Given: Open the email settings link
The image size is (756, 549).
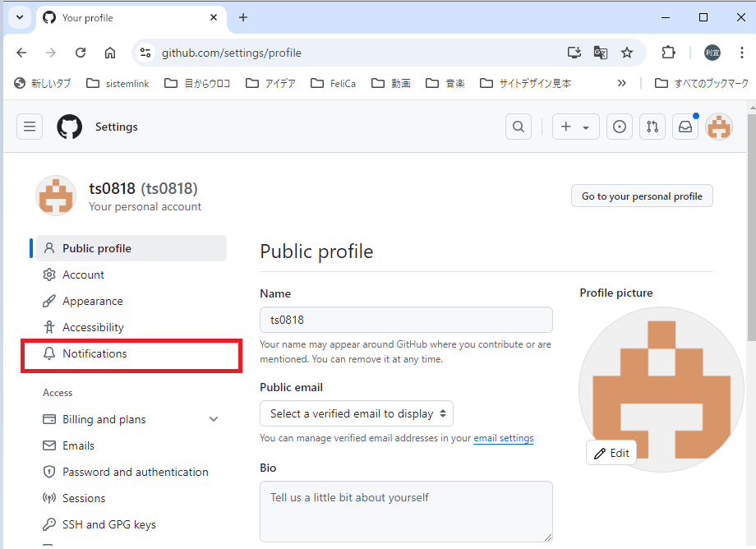Looking at the screenshot, I should tap(503, 438).
